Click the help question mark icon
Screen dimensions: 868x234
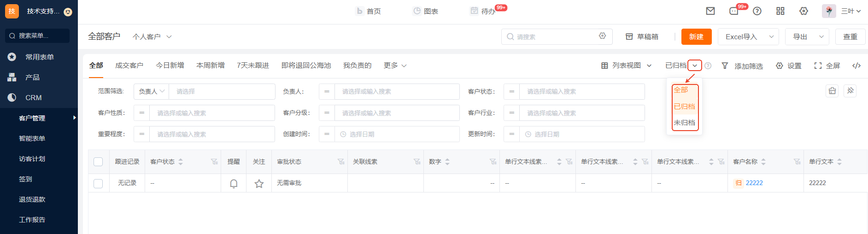(757, 11)
